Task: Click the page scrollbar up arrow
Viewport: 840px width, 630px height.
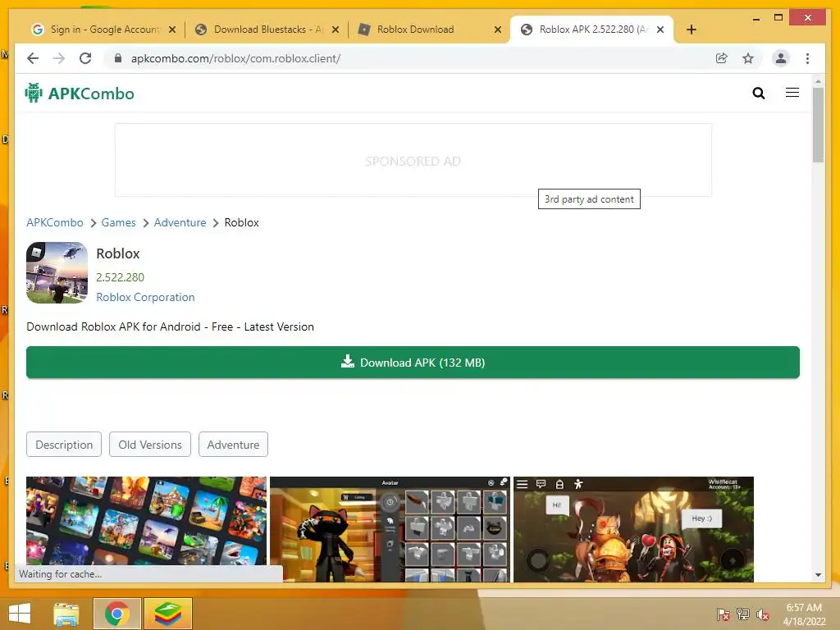Action: click(818, 81)
